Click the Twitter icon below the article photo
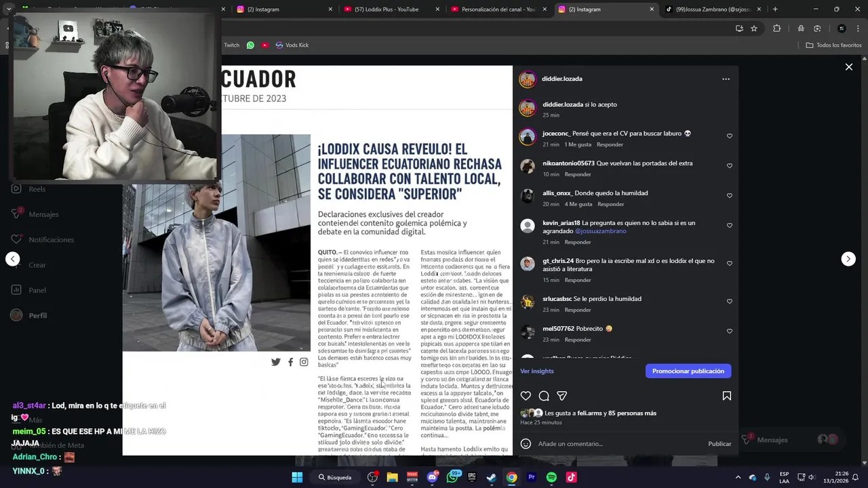 click(275, 362)
